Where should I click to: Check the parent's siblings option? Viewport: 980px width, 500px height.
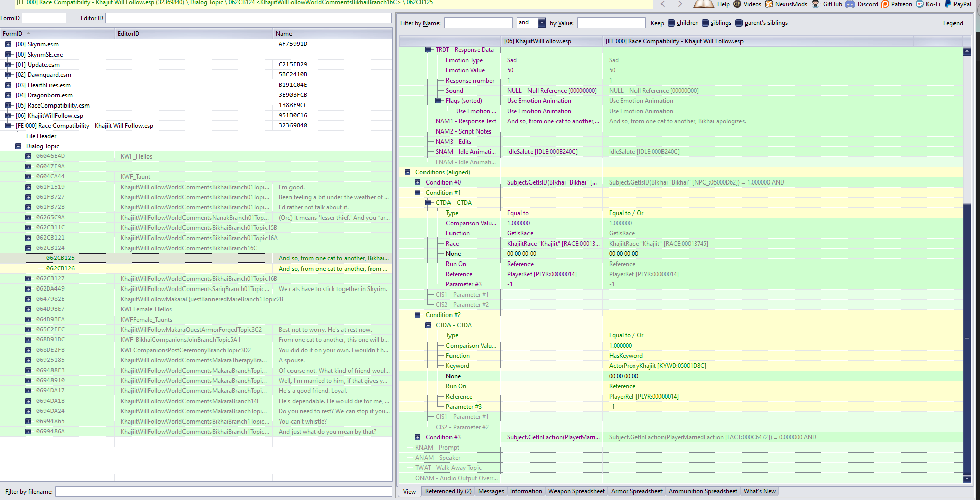pos(739,23)
